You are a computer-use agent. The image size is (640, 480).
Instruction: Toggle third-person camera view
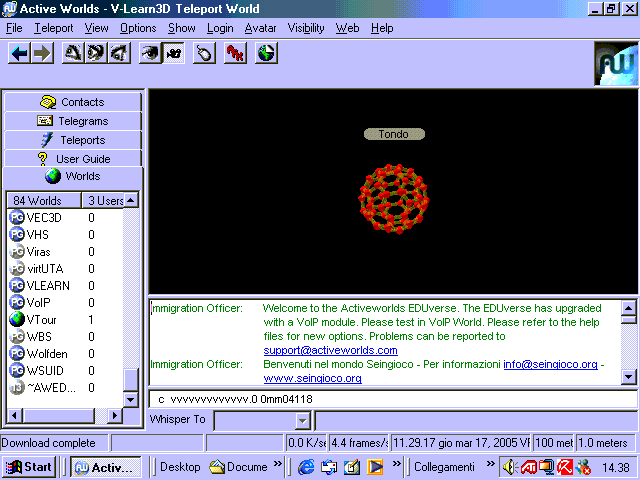(173, 53)
